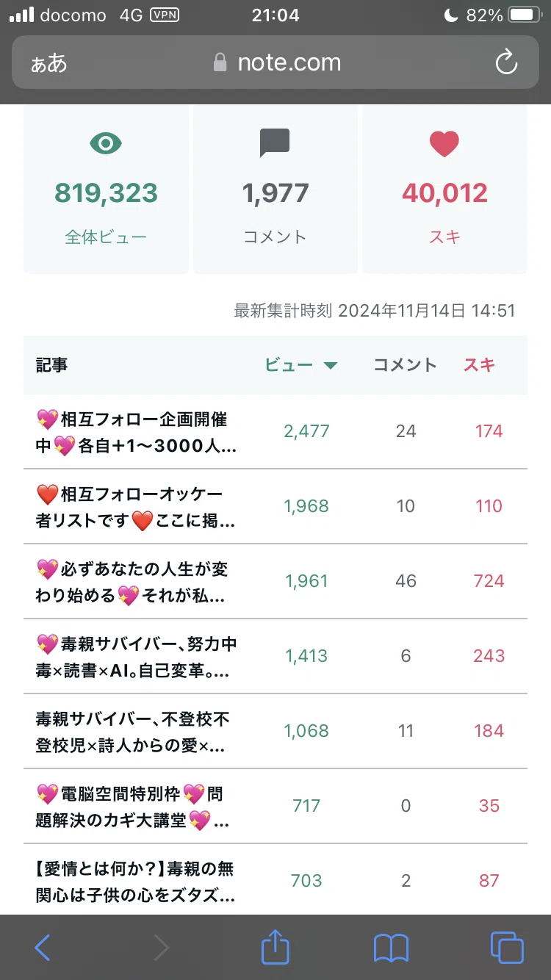Screen dimensions: 551x980
Task: Sort table by コメント column
Action: click(x=406, y=365)
